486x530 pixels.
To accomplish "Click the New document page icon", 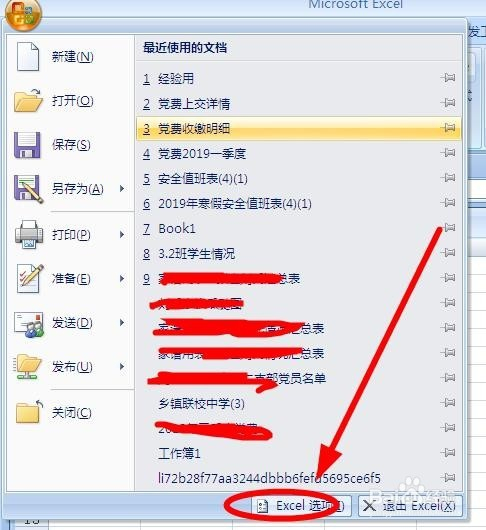I will (x=28, y=56).
